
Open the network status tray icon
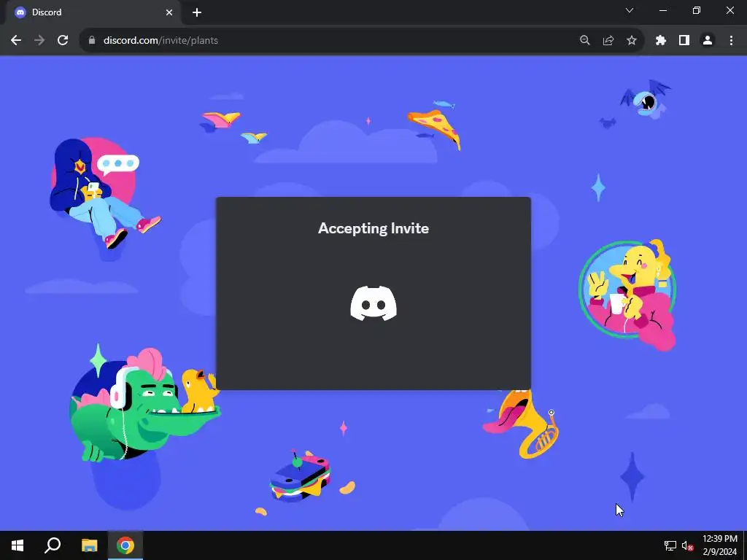[670, 545]
